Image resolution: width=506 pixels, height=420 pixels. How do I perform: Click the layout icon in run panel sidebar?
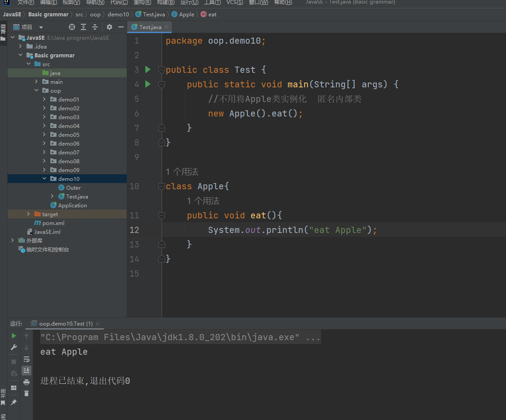[x=14, y=388]
